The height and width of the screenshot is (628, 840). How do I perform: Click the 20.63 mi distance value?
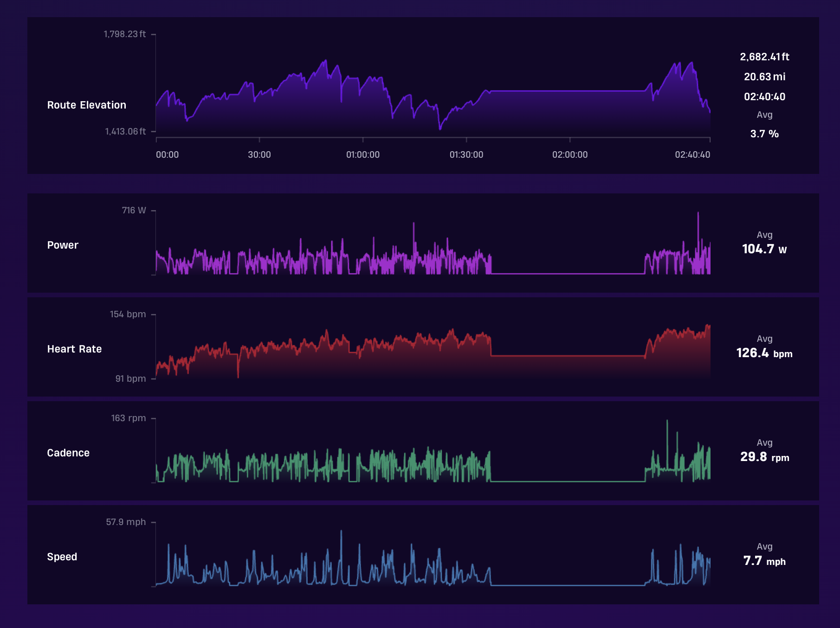click(764, 77)
